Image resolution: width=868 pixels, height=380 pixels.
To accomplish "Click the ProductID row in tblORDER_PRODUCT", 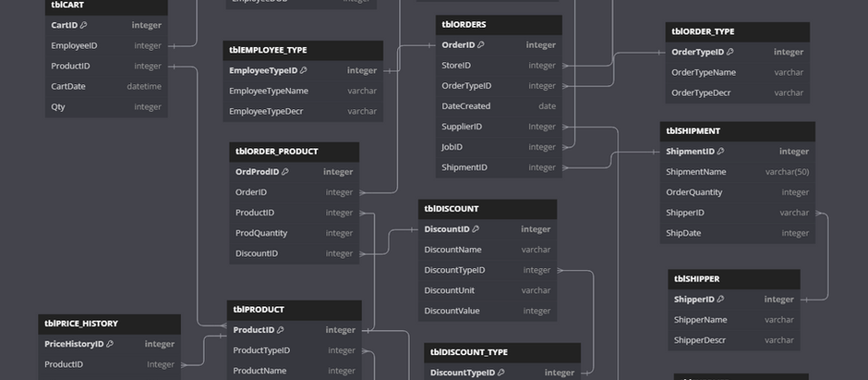I will click(x=294, y=213).
